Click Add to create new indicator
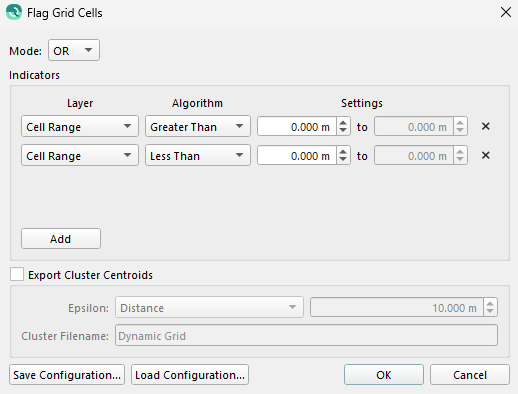The height and width of the screenshot is (394, 518). point(61,239)
